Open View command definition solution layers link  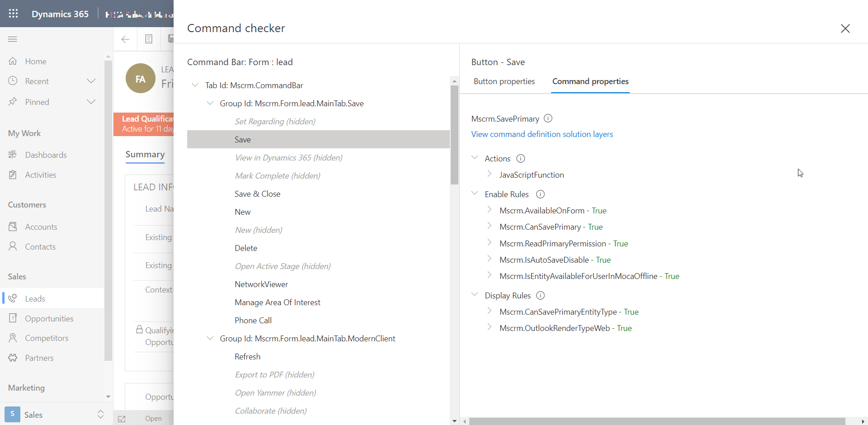coord(542,134)
